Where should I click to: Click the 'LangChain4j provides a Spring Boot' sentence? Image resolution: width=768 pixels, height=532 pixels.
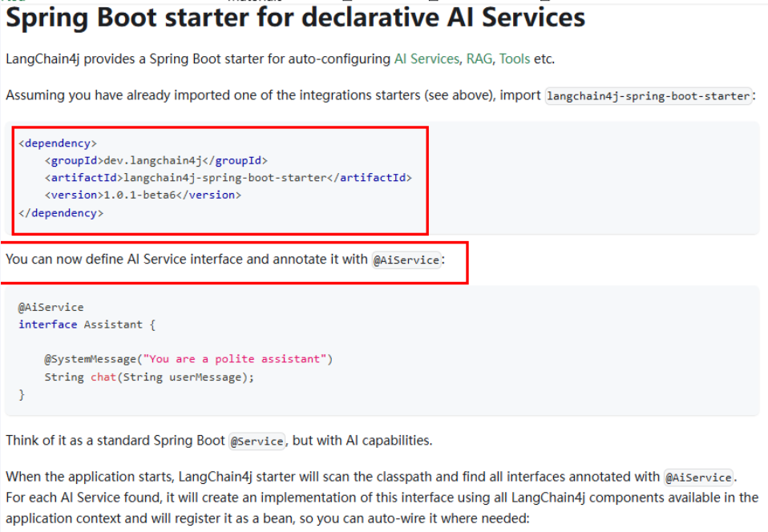280,59
